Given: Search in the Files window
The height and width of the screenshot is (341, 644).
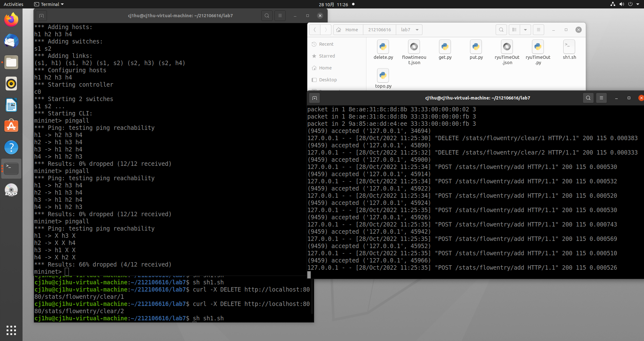Looking at the screenshot, I should click(x=501, y=30).
